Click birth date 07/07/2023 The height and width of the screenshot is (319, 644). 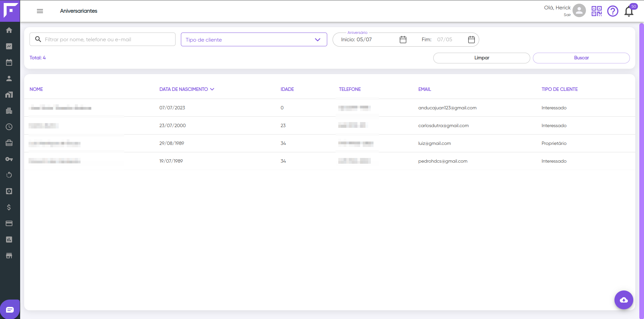172,108
